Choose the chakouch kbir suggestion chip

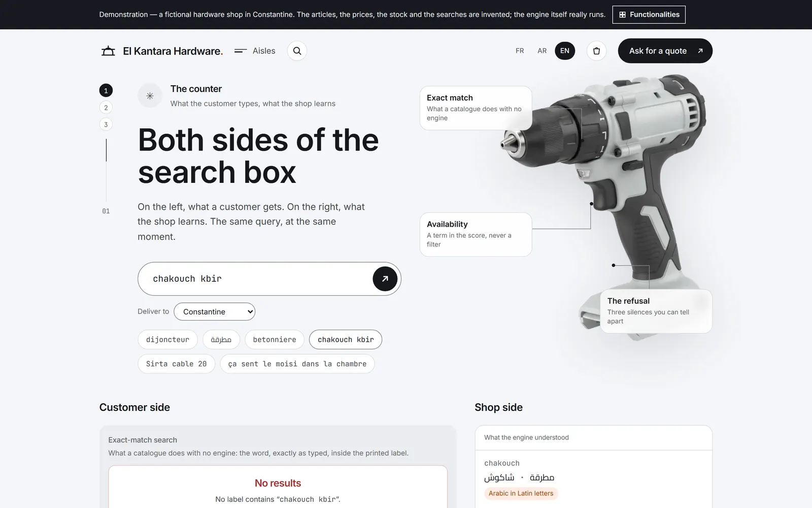[x=346, y=340]
